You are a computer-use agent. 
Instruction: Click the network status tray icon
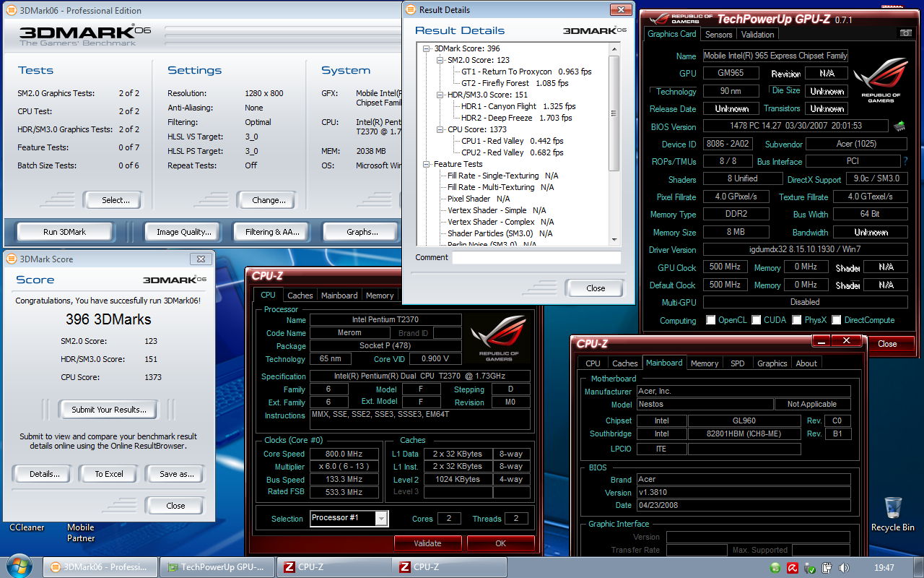click(x=810, y=568)
